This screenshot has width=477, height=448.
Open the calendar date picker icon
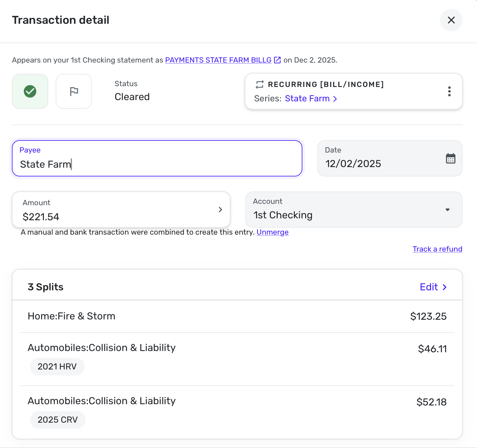pos(450,159)
